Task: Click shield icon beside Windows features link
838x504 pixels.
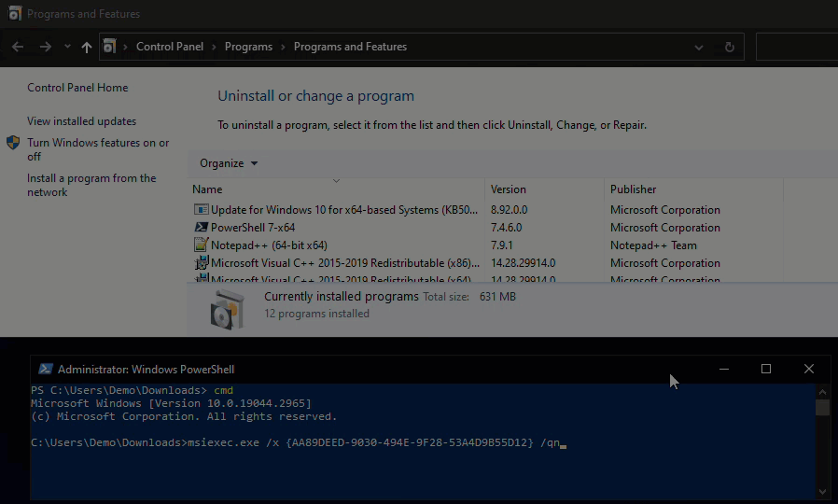Action: point(13,143)
